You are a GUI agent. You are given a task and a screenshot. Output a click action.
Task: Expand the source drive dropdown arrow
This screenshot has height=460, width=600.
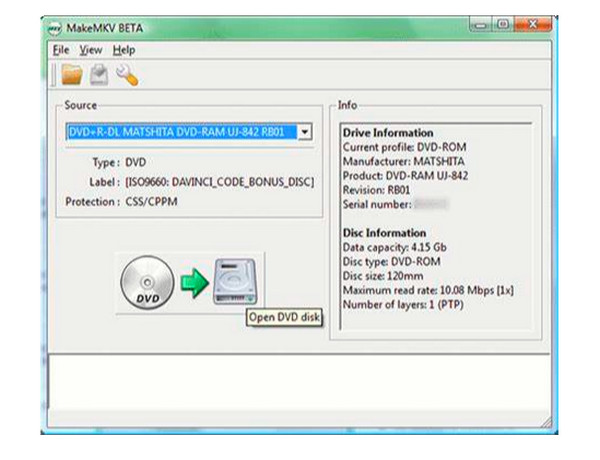[x=305, y=132]
